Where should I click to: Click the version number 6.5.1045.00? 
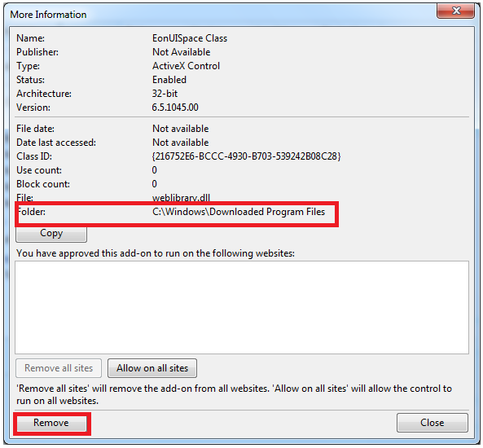point(175,108)
